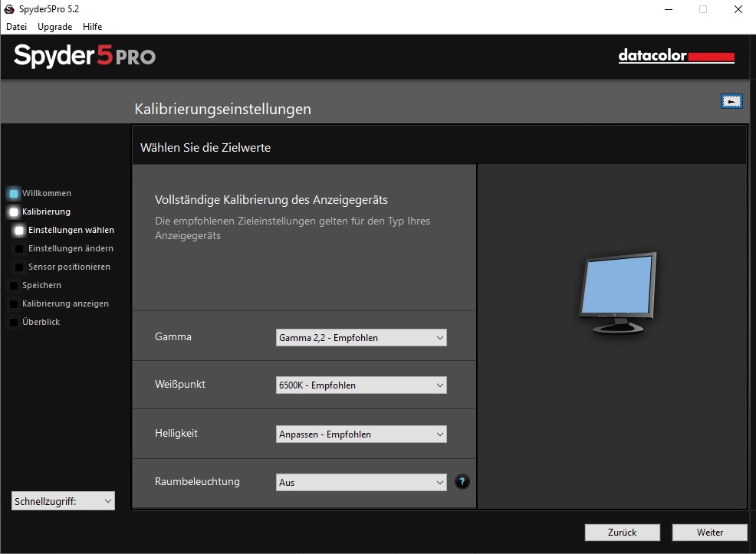Click the Willkommen step indicator square
Screen dimensions: 756x554
(x=14, y=194)
